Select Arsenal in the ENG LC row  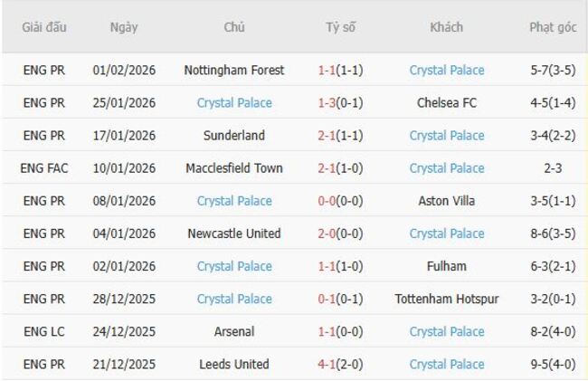coord(234,331)
